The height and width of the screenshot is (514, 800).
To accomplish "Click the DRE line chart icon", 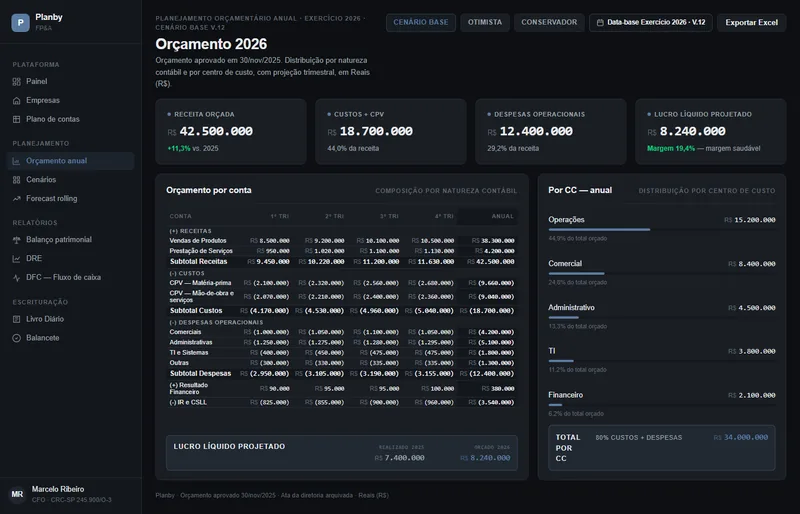I will coord(16,259).
